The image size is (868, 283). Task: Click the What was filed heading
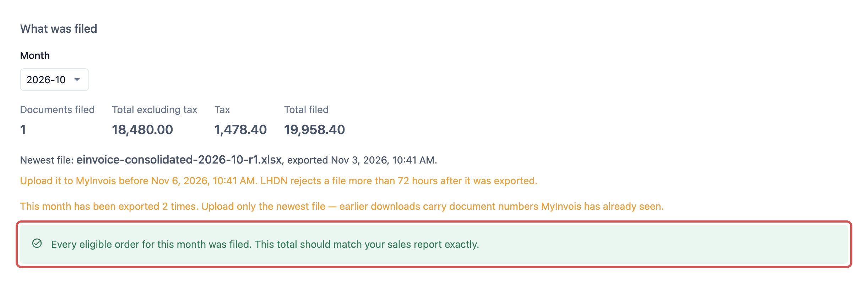click(59, 29)
